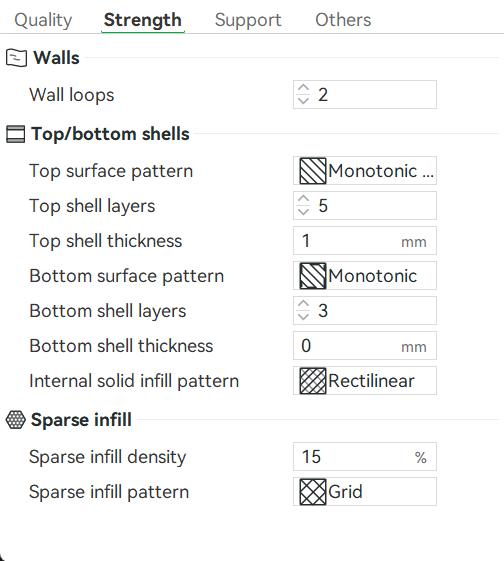The height and width of the screenshot is (561, 504).
Task: Switch to the Support tab
Action: tap(248, 20)
